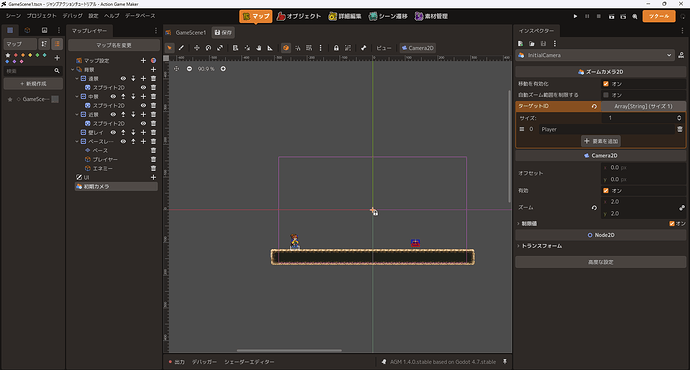Viewport: 690px width, 370px height.
Task: Click the 保存 save button
Action: coord(223,33)
